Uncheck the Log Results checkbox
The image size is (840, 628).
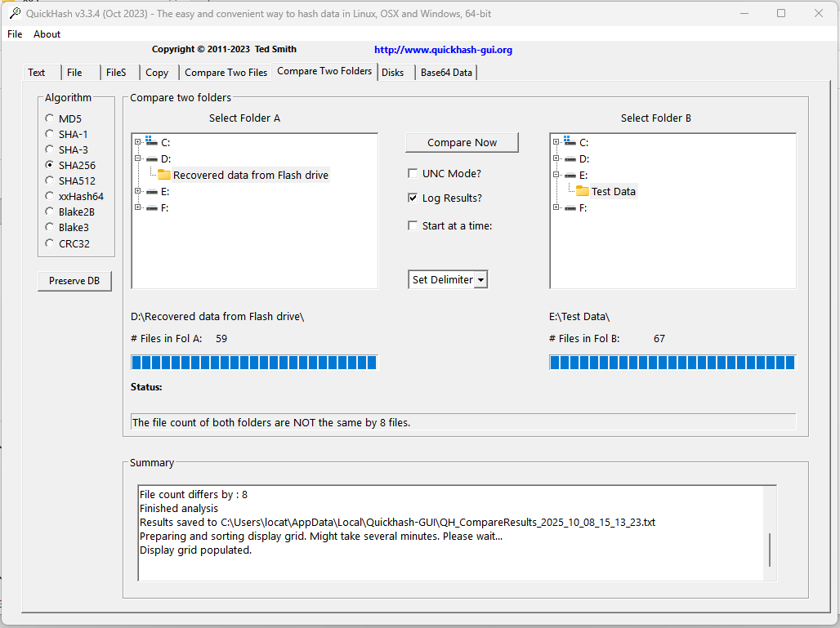point(413,198)
